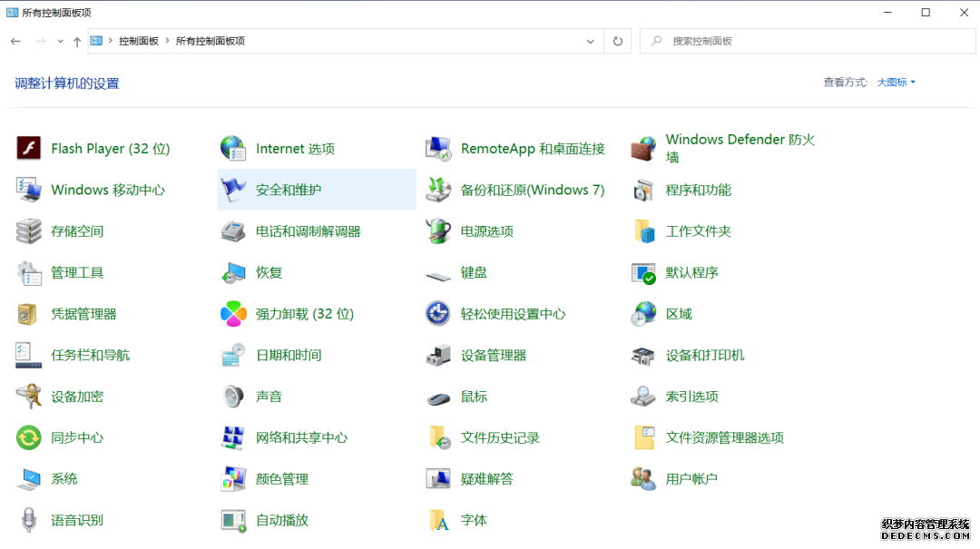980x549 pixels.
Task: Click the 设备和打印机 printer icon
Action: tap(643, 355)
